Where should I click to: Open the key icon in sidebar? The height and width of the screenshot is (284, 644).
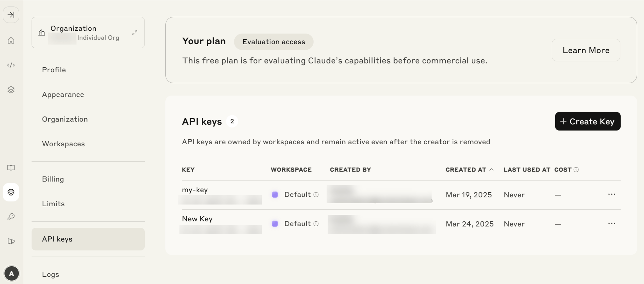(x=11, y=216)
